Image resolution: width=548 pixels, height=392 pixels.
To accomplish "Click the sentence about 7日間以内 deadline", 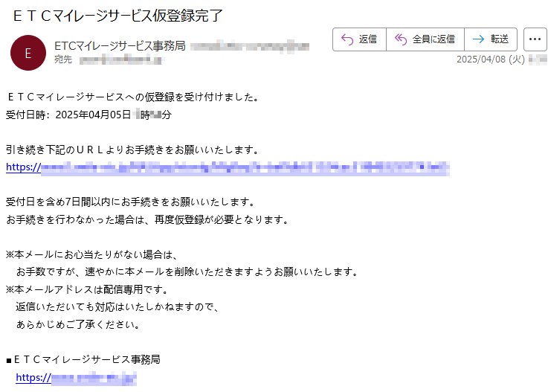I will point(130,202).
